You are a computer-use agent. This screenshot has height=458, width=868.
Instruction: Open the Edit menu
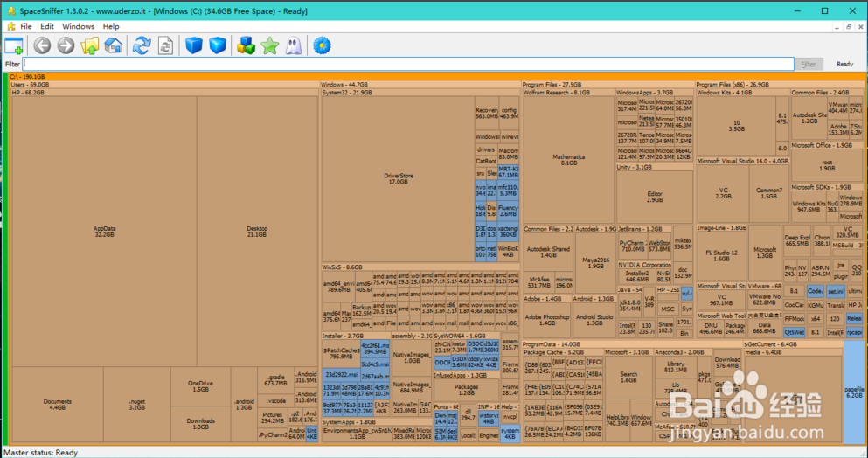(x=47, y=26)
